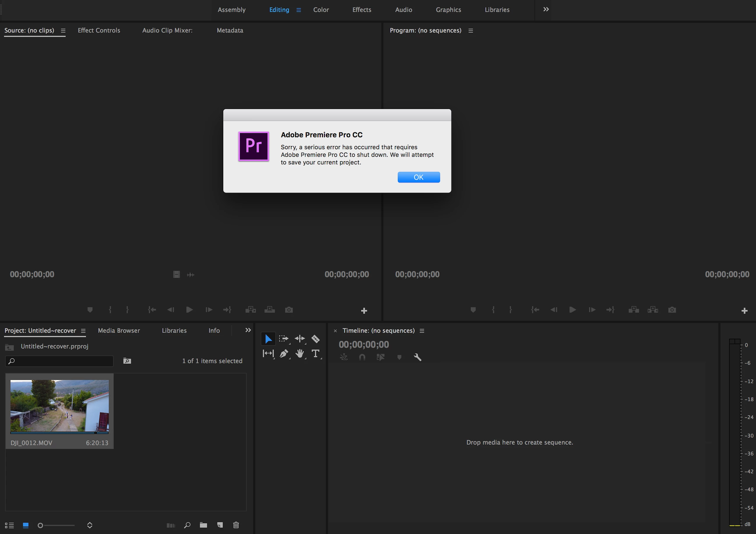Open the Sort Icons menu
Viewport: 756px width, 534px height.
pyautogui.click(x=89, y=525)
